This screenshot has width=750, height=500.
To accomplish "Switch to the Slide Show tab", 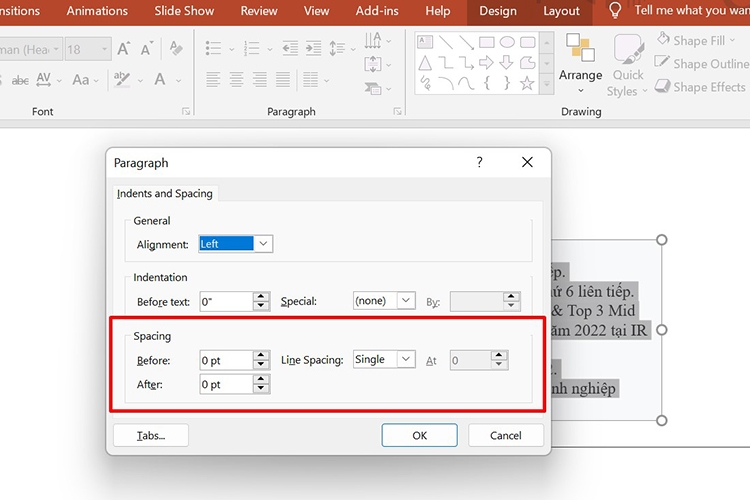I will (184, 11).
